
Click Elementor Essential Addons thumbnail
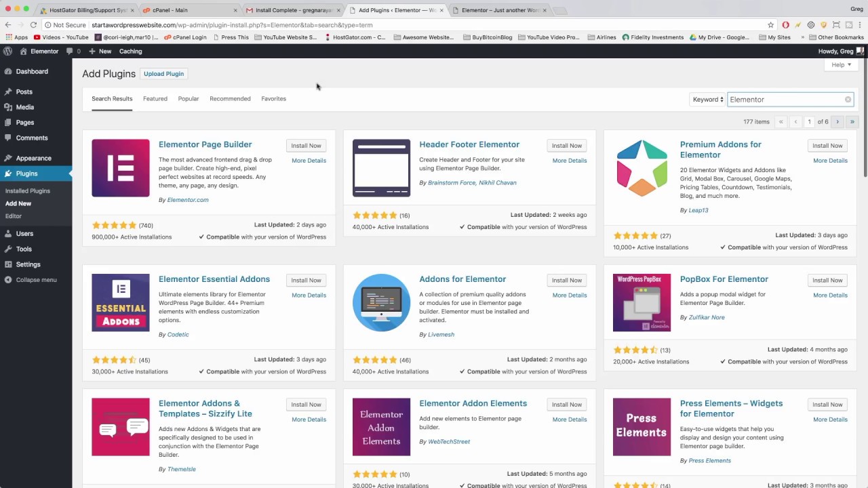click(x=121, y=303)
